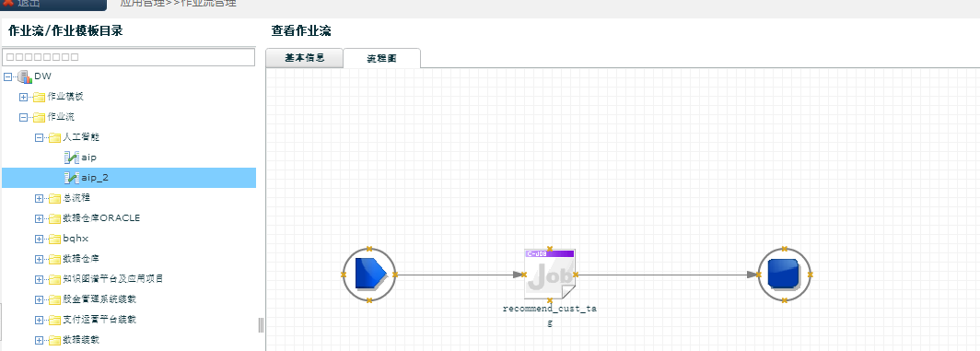
Task: Select the recommend_cust_tag Job node icon
Action: 549,274
